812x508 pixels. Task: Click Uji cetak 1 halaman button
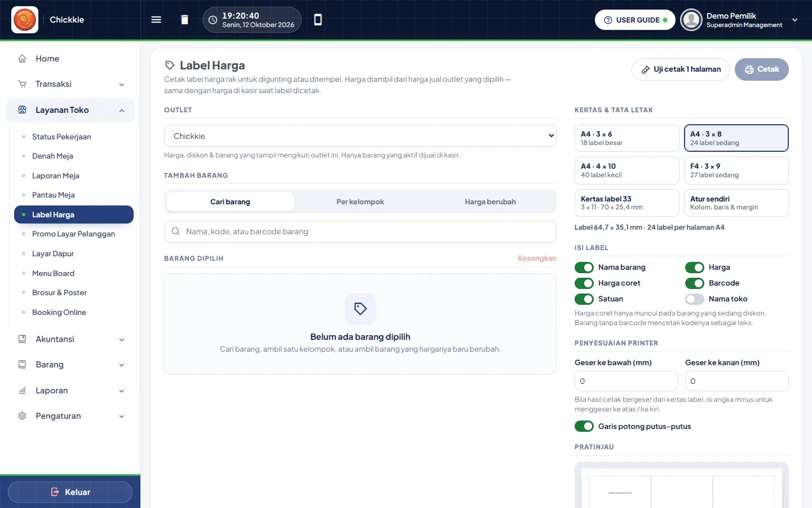pos(681,69)
